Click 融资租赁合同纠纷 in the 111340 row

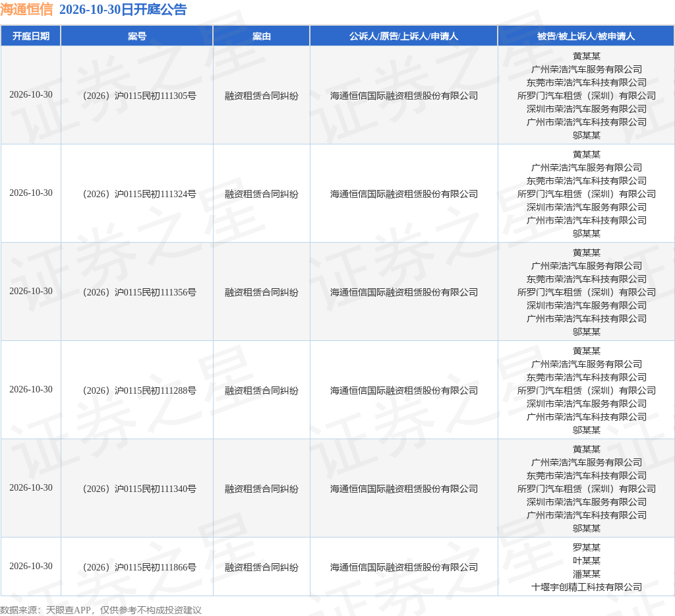[261, 489]
